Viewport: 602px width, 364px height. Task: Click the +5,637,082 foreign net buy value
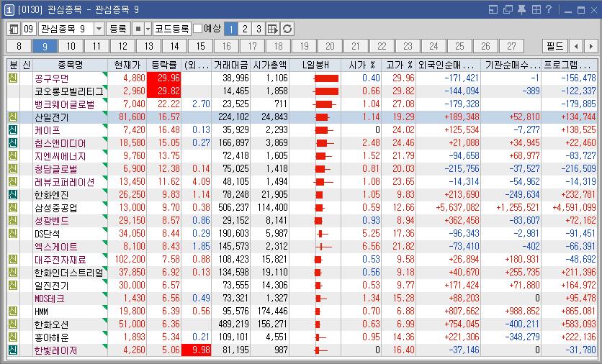[458, 207]
